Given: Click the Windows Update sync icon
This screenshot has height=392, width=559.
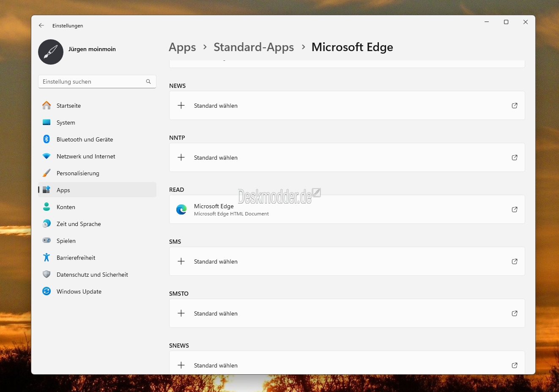Looking at the screenshot, I should [47, 291].
